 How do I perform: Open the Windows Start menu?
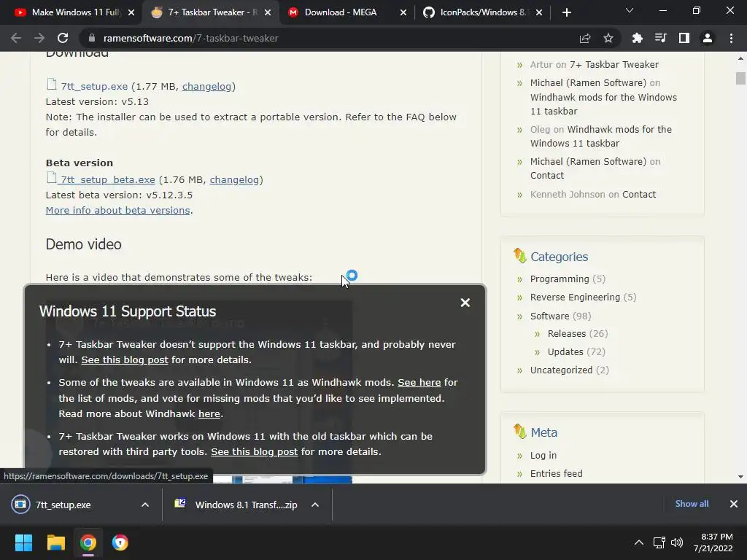pyautogui.click(x=23, y=542)
